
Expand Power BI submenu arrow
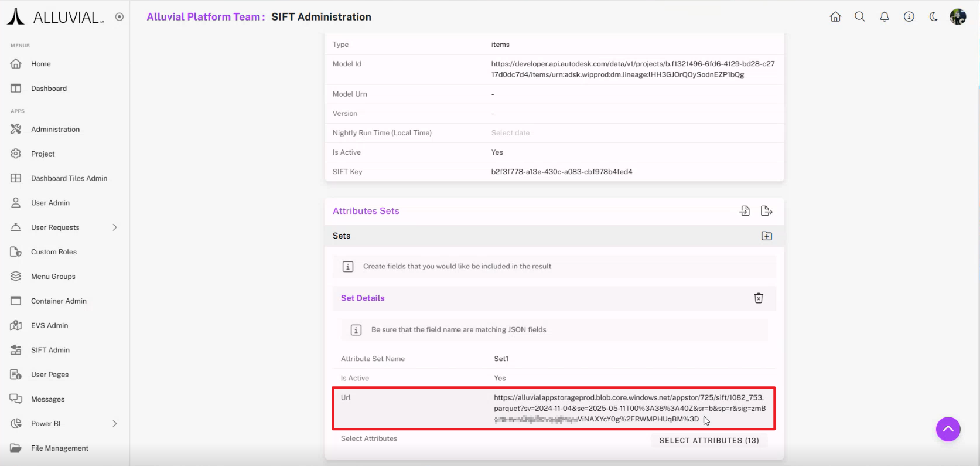(x=115, y=424)
